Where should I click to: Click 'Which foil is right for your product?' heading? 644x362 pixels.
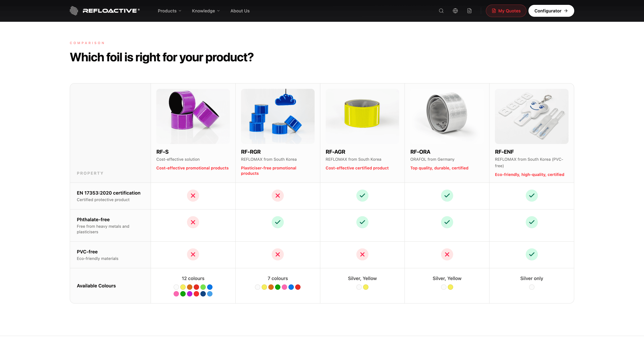pos(162,57)
